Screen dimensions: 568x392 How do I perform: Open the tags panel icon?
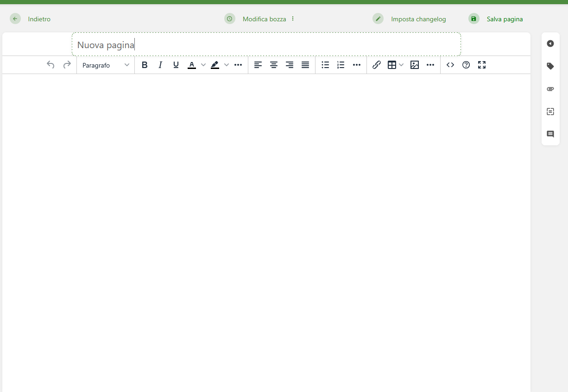tap(550, 66)
